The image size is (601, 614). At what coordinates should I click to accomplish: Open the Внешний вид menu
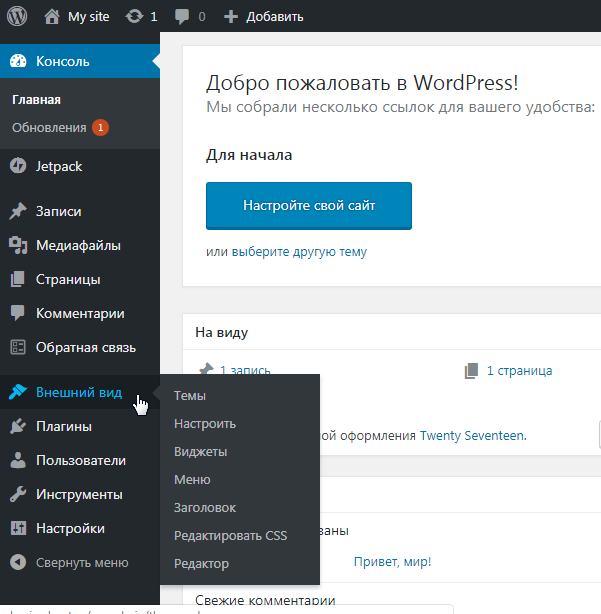tap(80, 392)
